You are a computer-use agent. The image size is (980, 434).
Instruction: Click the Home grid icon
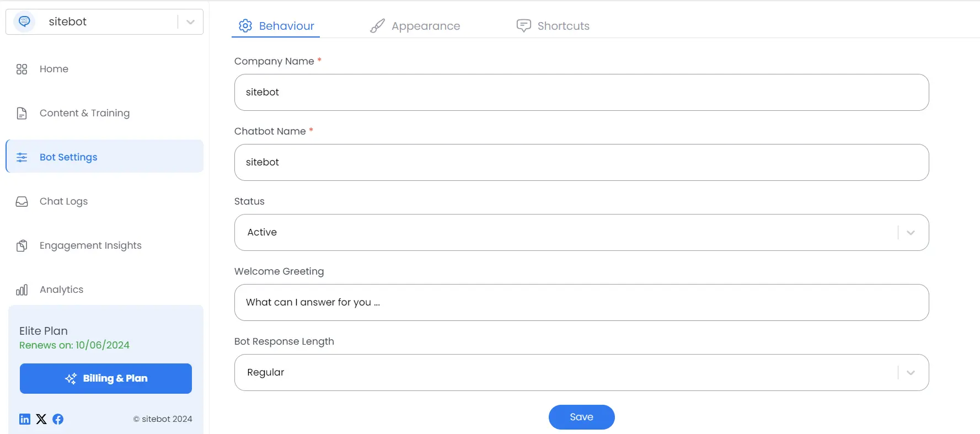tap(22, 69)
